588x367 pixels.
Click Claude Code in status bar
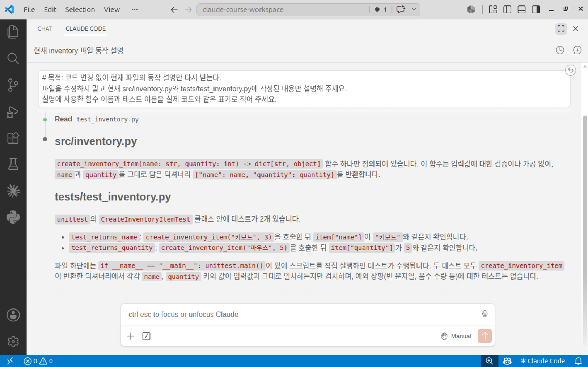[543, 361]
